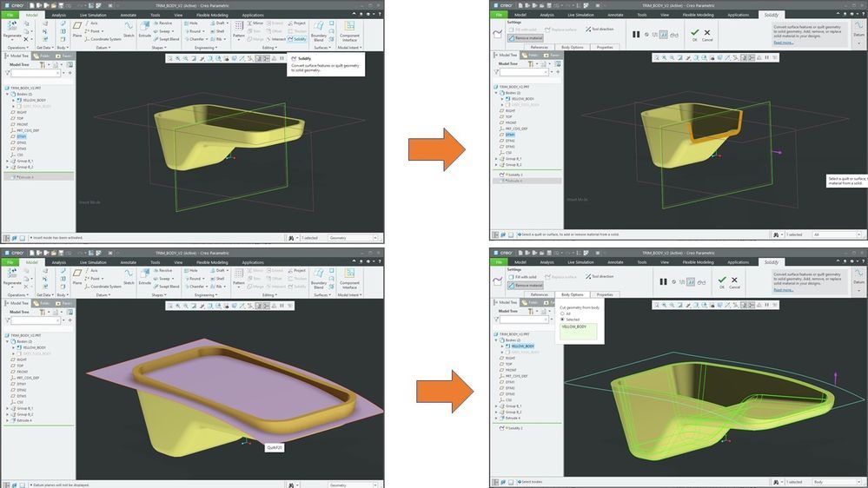Click Solidify in top-left window's Editing group
This screenshot has width=868, height=488.
297,39
